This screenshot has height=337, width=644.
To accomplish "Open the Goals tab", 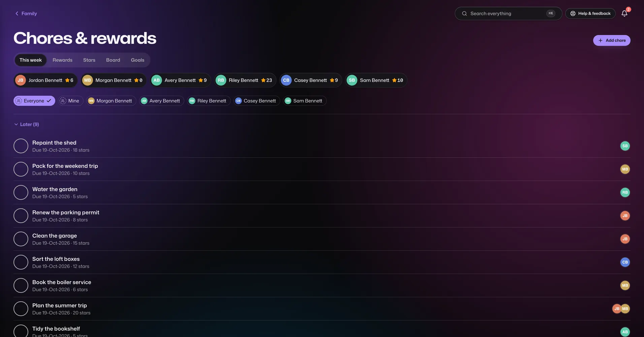I will click(137, 60).
